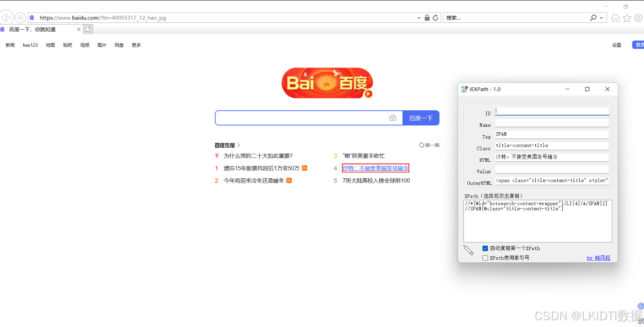Enable XPath使用单引号 checkbox
This screenshot has width=644, height=327.
pos(485,258)
